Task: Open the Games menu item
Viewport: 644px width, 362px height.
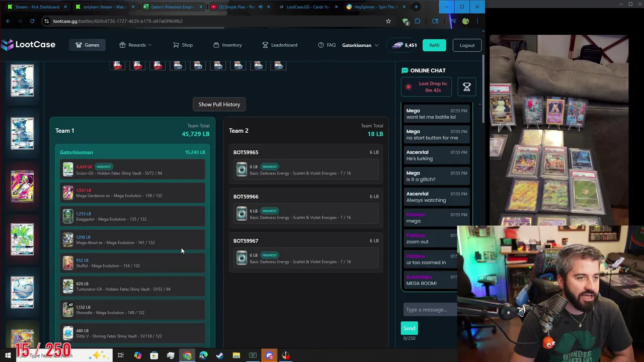Action: [88, 45]
